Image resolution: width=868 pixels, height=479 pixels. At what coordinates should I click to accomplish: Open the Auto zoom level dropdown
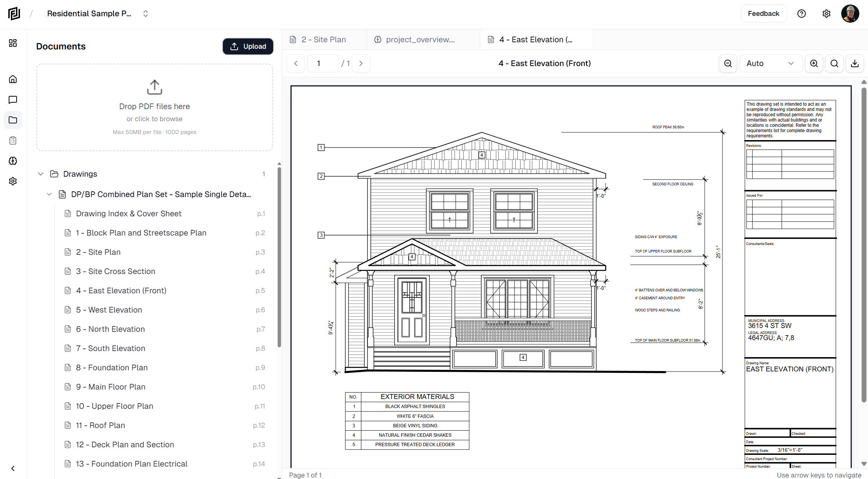770,63
